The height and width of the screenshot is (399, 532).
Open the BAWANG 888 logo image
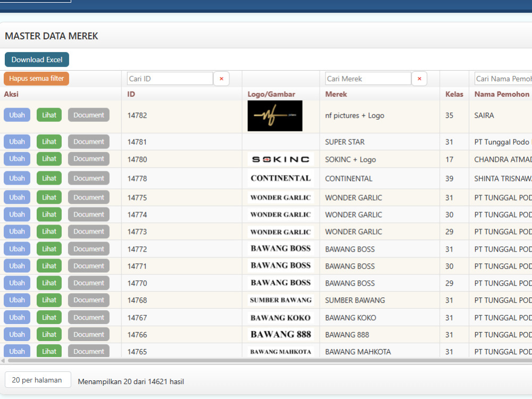coord(280,335)
